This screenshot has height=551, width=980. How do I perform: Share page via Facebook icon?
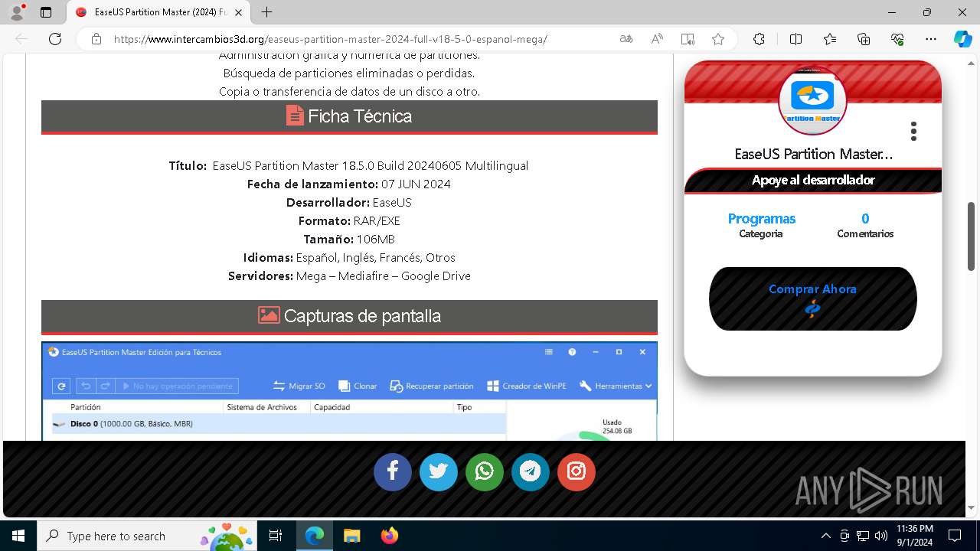392,471
